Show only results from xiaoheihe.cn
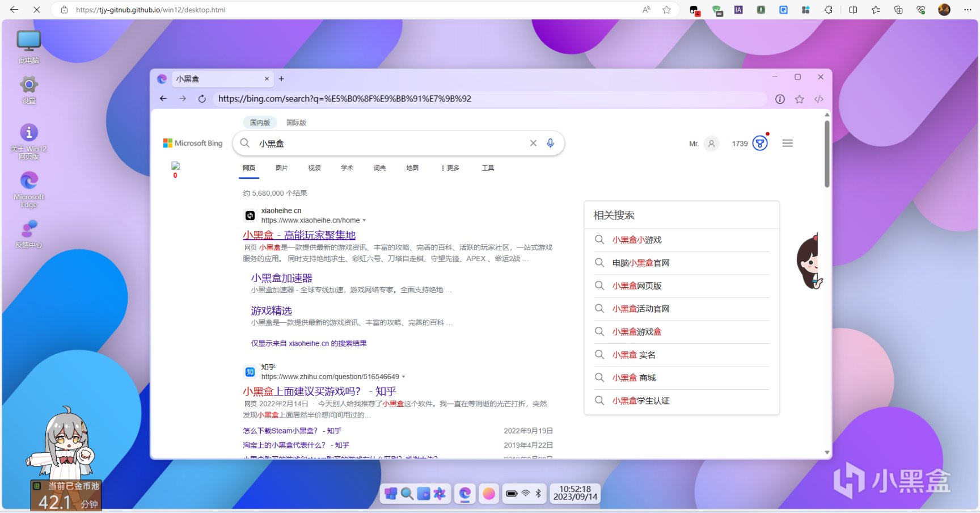Viewport: 980px width, 513px height. pyautogui.click(x=309, y=343)
